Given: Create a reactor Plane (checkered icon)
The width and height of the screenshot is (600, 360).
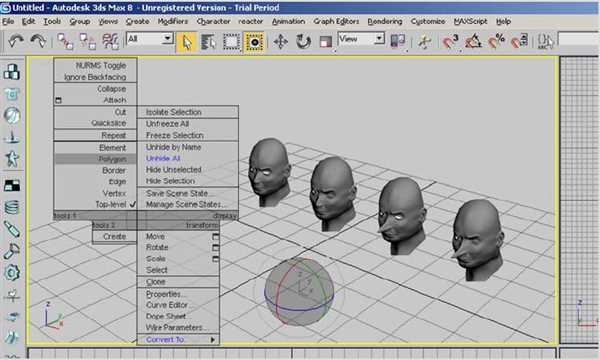Looking at the screenshot, I should coord(12,186).
